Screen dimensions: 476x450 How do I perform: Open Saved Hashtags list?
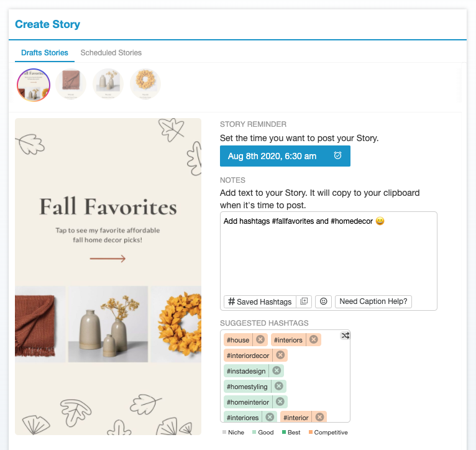[x=260, y=301]
